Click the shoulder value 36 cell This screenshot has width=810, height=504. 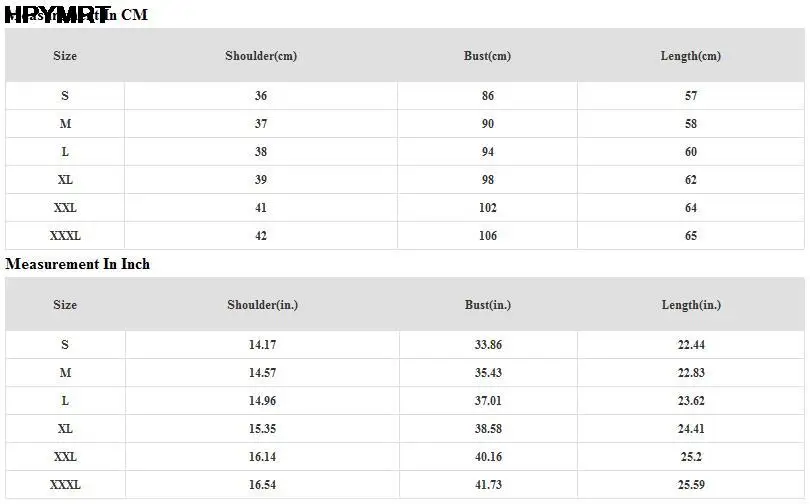coord(261,96)
